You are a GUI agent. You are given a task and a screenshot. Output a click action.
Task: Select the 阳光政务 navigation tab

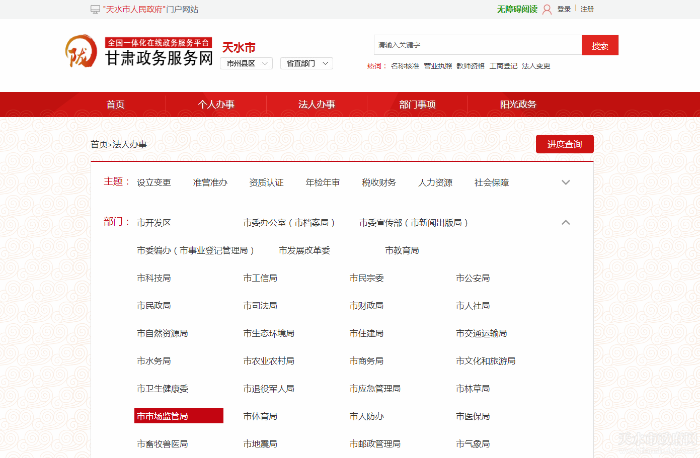[518, 104]
